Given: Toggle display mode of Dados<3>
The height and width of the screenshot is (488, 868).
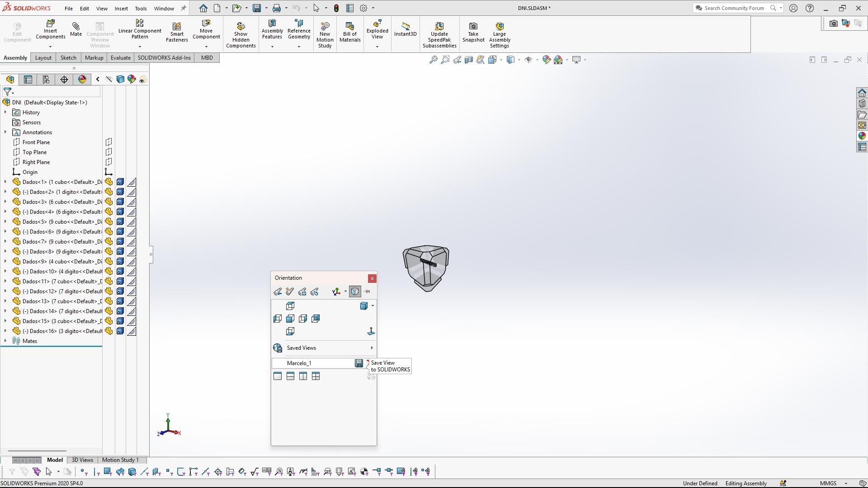Looking at the screenshot, I should [120, 202].
